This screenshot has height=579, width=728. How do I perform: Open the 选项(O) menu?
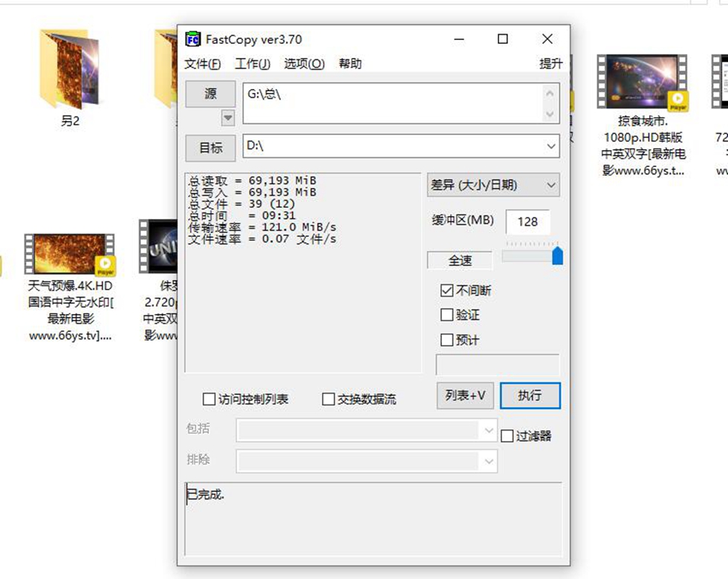point(303,64)
